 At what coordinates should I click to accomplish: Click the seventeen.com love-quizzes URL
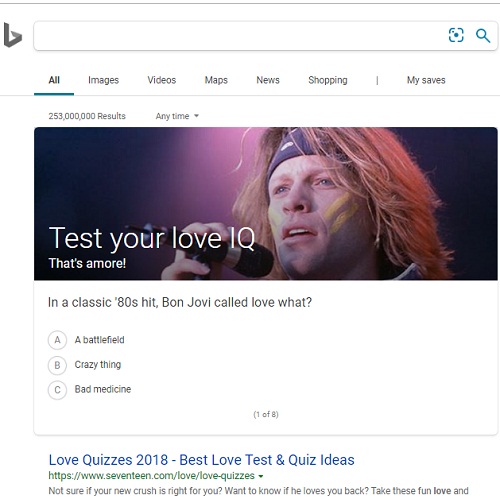pyautogui.click(x=152, y=476)
